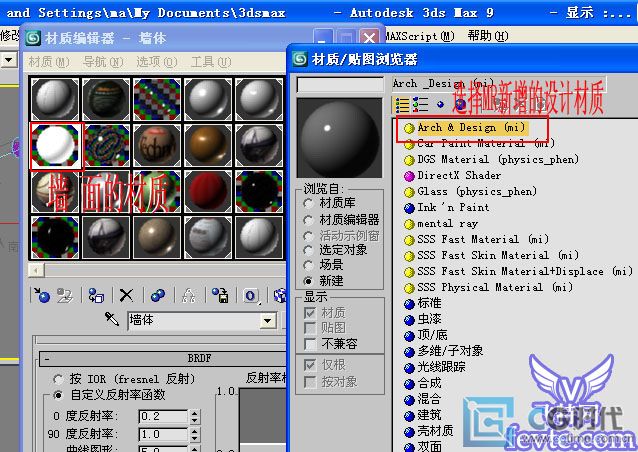Choose 混合 (Blend) material
The image size is (638, 452).
coord(429,399)
